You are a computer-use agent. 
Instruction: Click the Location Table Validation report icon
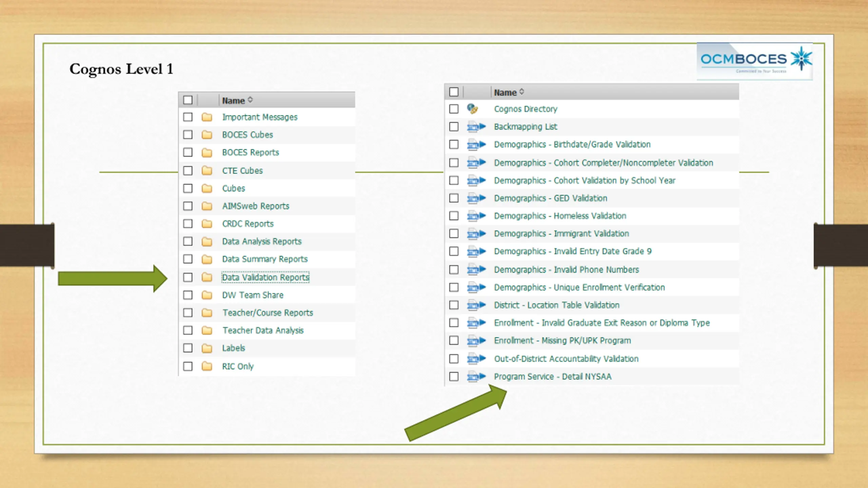coord(476,305)
